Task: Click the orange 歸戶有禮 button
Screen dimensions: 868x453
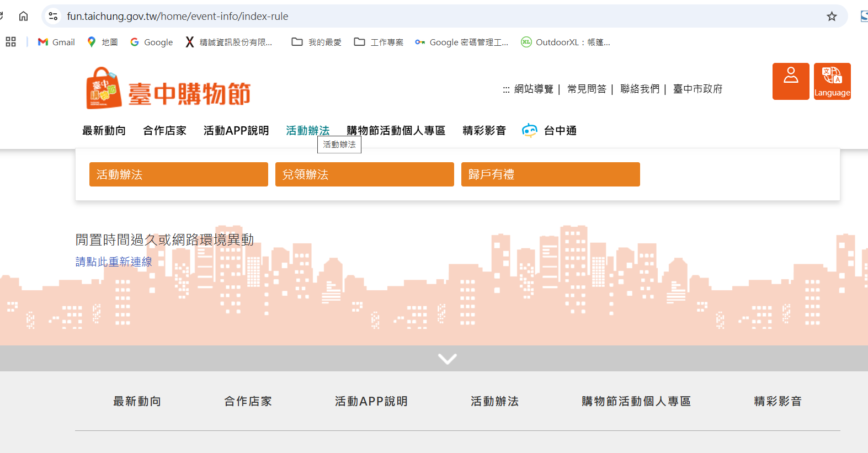Action: 550,174
